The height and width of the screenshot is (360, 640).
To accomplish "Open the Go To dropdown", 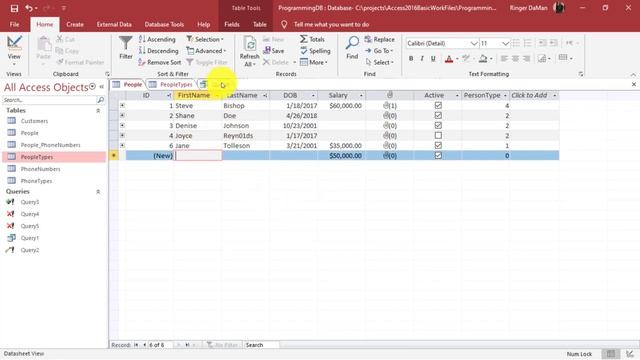I will tap(379, 51).
